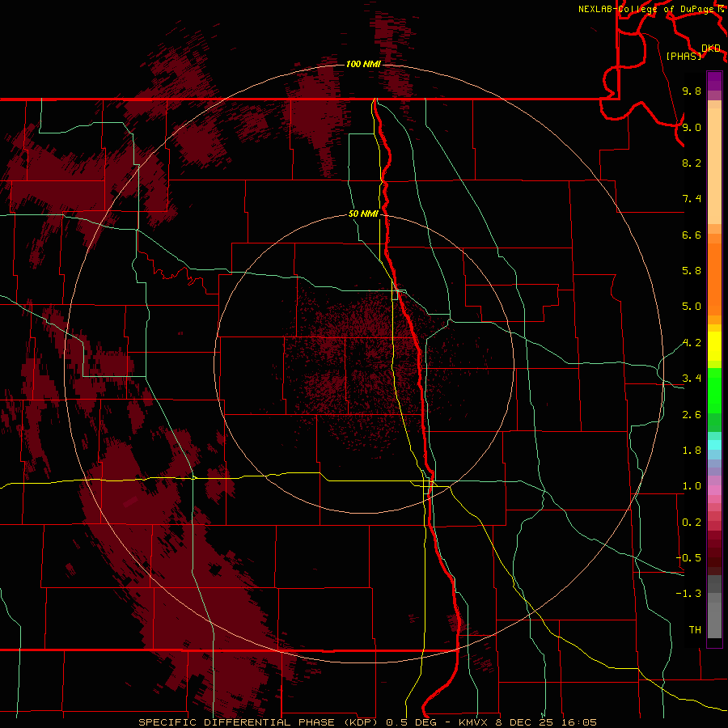Click the 5.8 legend value
Screen dimensions: 728x728
click(x=692, y=271)
